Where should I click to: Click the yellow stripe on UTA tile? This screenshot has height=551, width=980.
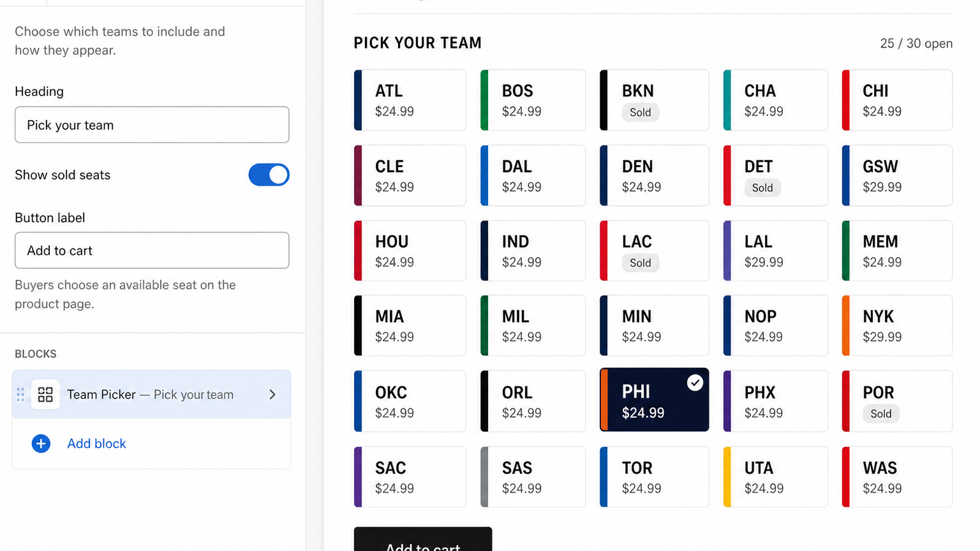pos(727,477)
